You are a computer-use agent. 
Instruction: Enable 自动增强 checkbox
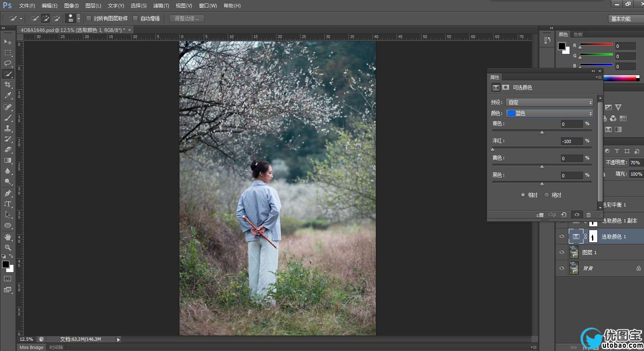pyautogui.click(x=135, y=18)
